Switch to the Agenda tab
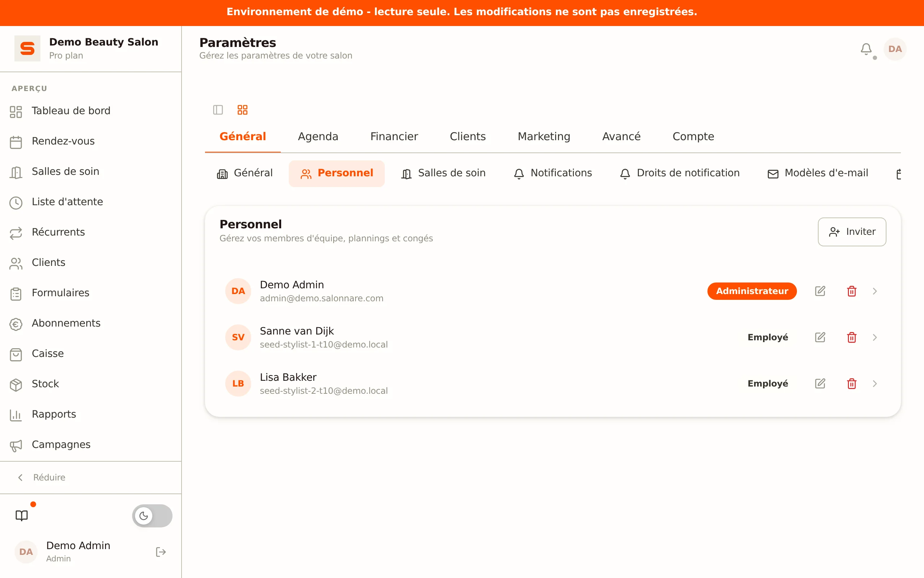 click(318, 137)
